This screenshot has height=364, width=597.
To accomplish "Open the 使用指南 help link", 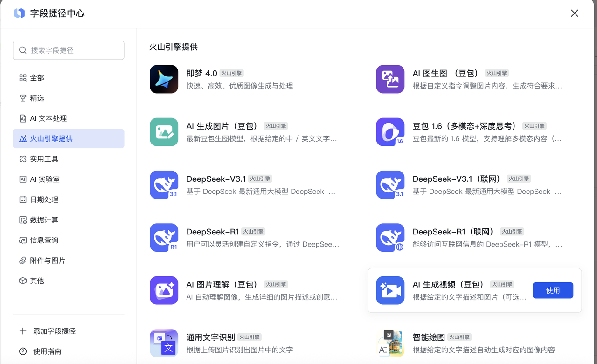I will click(47, 351).
